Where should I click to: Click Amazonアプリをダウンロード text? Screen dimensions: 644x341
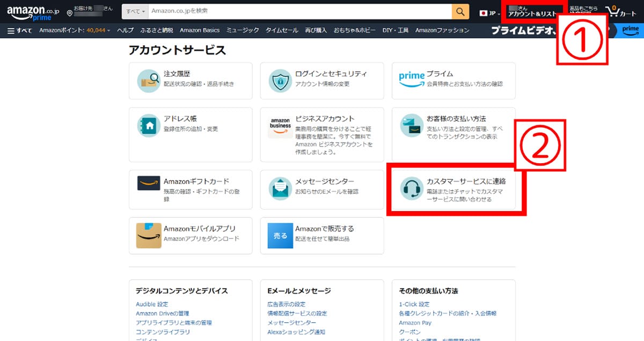(x=201, y=239)
